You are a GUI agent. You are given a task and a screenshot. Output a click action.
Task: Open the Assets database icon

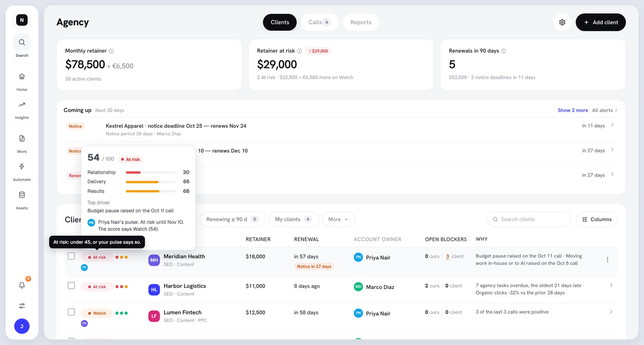[x=22, y=195]
